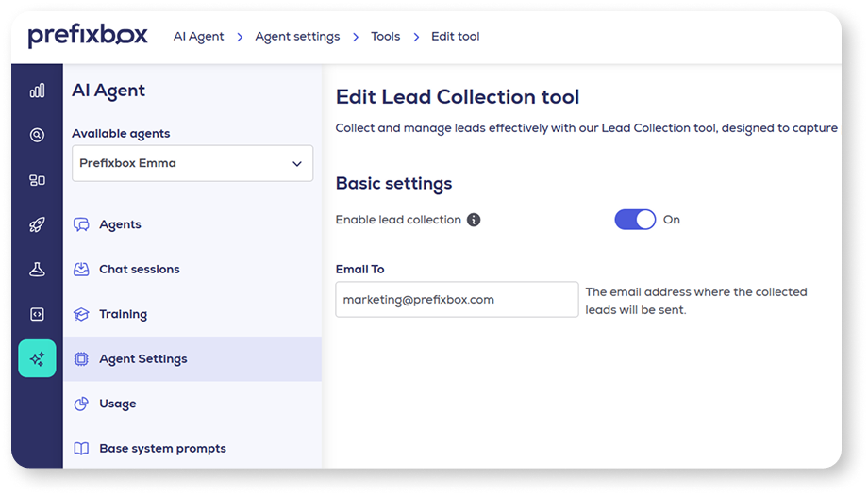
Task: Open the Agents menu item
Action: (x=192, y=224)
